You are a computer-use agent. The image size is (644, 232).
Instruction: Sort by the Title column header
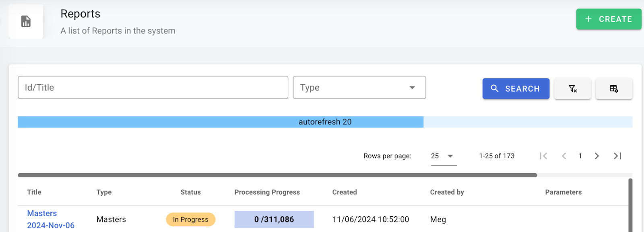(x=34, y=192)
